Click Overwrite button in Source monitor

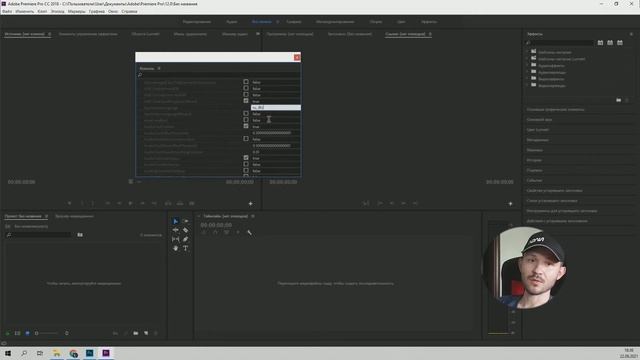click(x=180, y=203)
